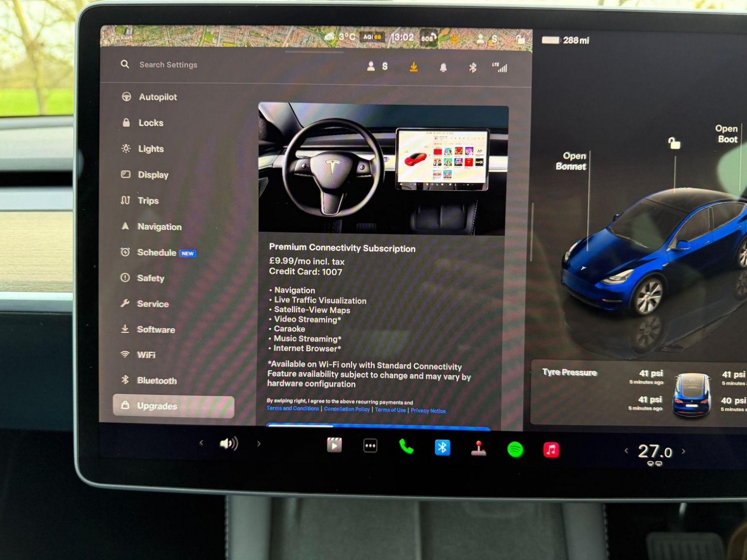
Task: Tap the blue swipe-to-subscribe slider
Action: (x=378, y=426)
